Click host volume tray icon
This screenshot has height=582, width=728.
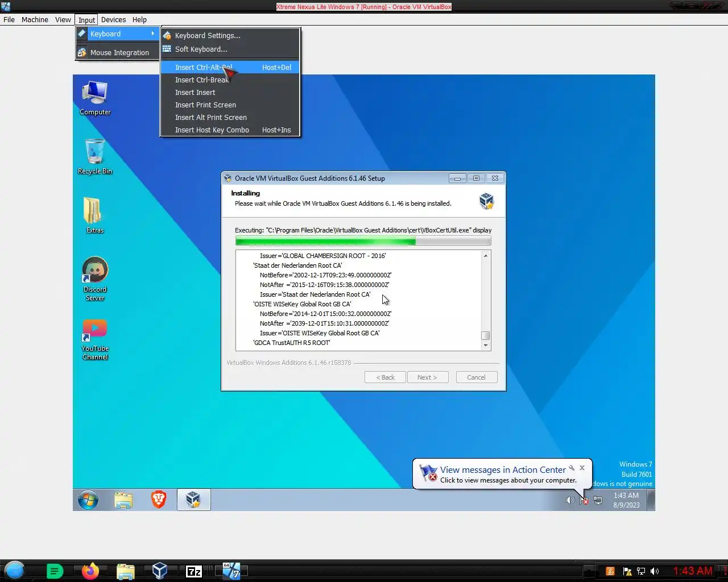tap(655, 571)
